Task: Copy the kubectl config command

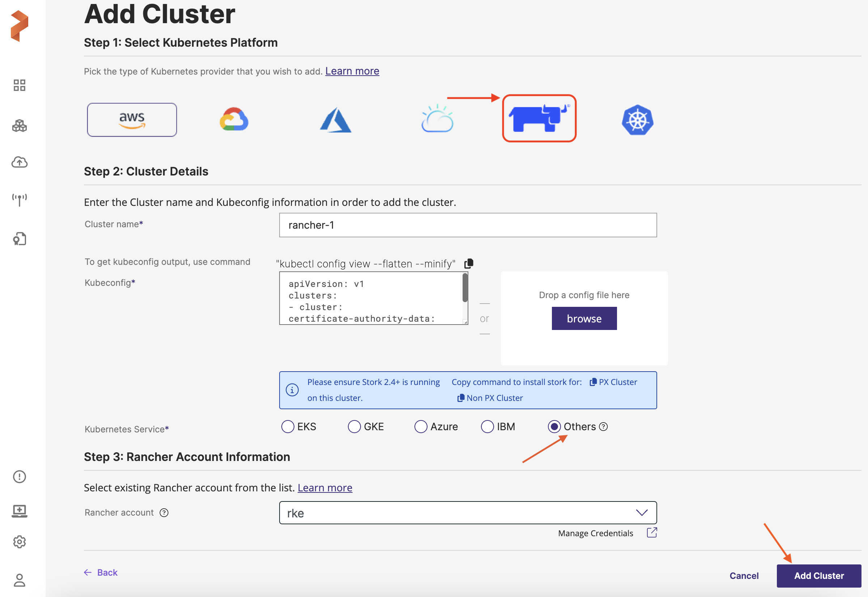Action: (468, 264)
